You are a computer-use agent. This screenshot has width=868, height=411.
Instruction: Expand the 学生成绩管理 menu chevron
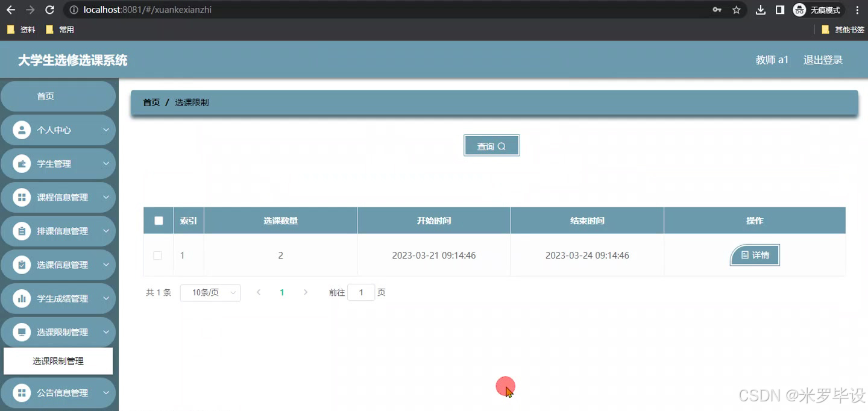(x=105, y=298)
